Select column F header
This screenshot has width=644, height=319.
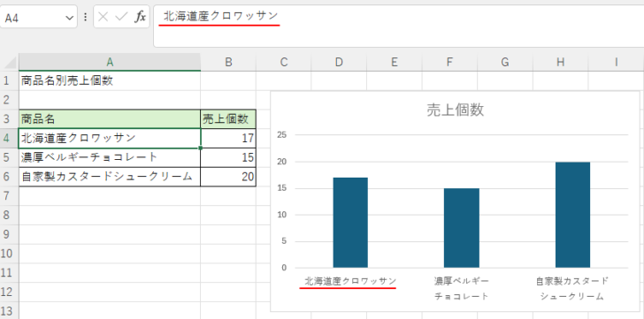coord(449,62)
